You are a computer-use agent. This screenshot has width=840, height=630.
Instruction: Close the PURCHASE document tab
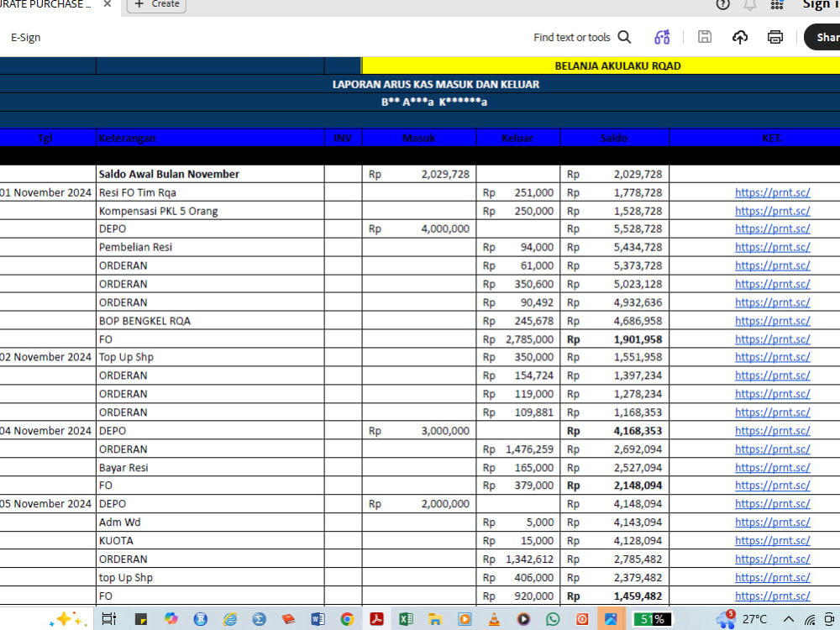click(108, 4)
